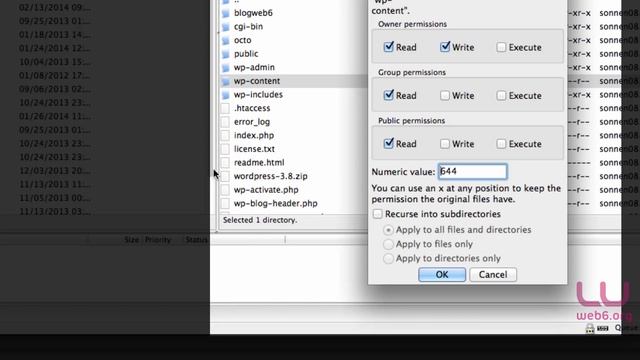
Task: Select the wp-includes folder icon
Action: pyautogui.click(x=225, y=95)
